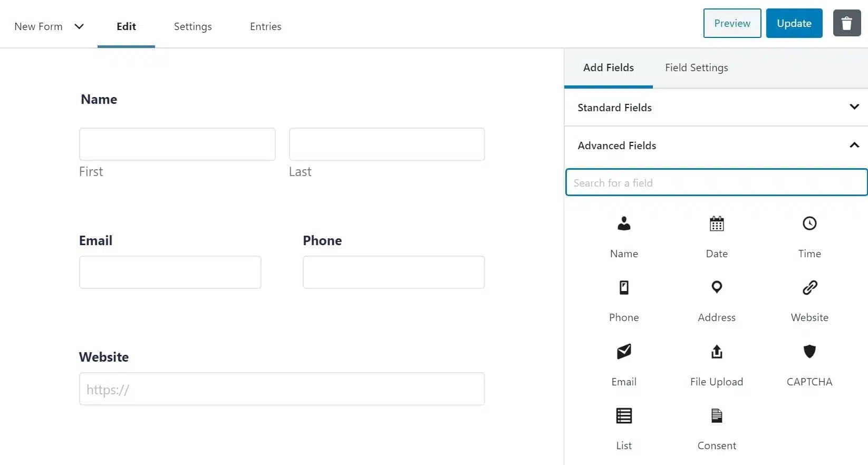
Task: Insert a Phone field using the mobile icon
Action: [x=623, y=287]
